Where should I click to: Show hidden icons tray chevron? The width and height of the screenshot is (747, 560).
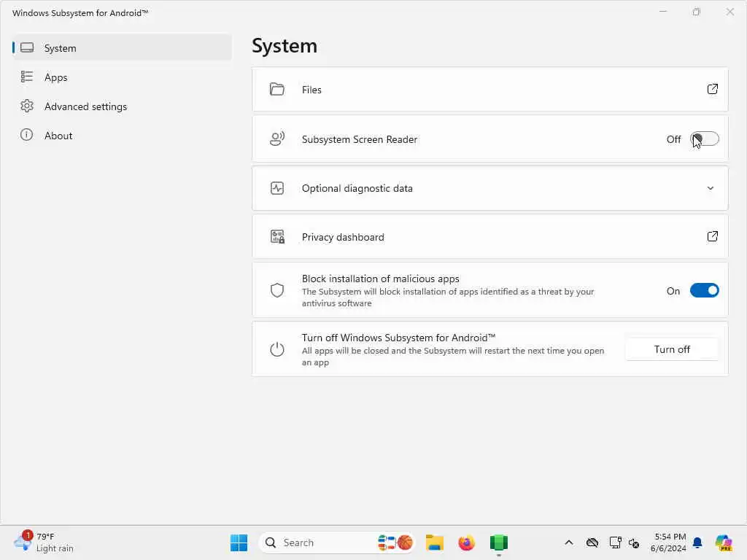569,542
